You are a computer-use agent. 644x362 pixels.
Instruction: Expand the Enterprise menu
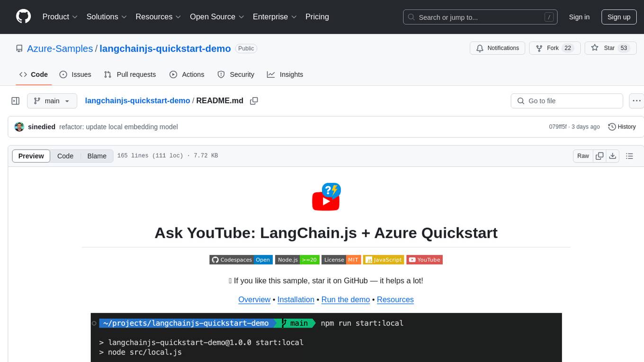(275, 17)
